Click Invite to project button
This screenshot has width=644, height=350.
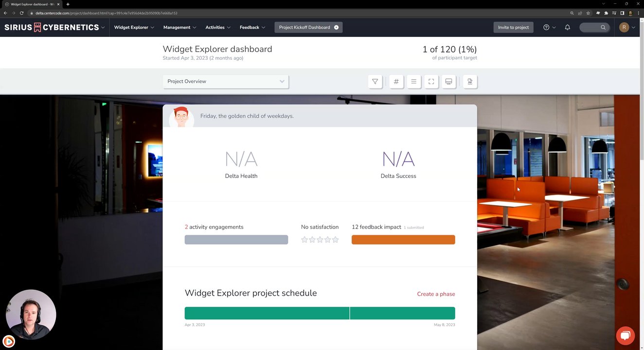point(513,27)
